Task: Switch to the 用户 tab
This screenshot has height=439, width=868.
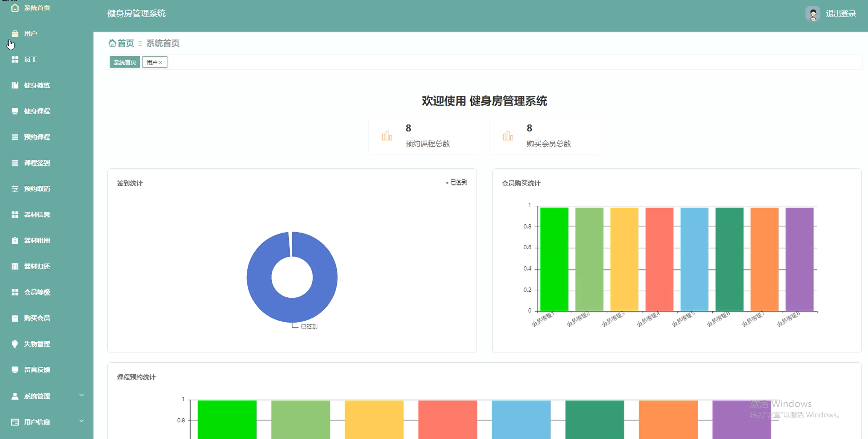Action: coord(152,62)
